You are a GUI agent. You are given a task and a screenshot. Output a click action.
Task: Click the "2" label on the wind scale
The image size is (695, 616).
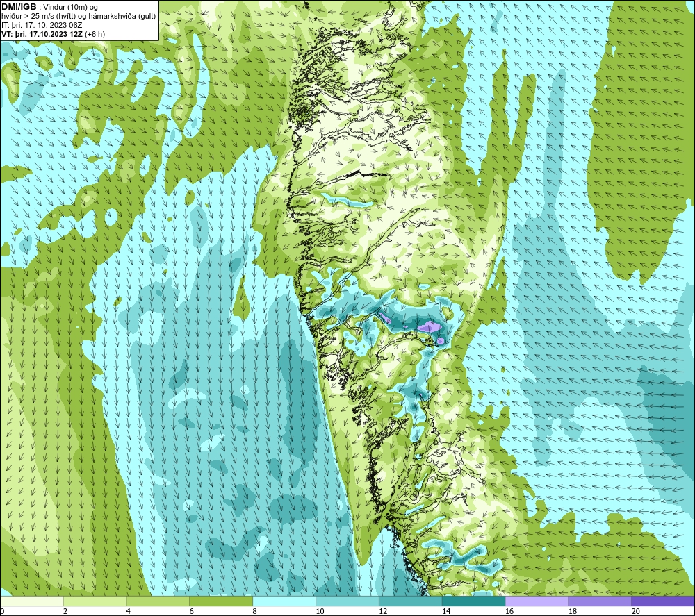point(65,611)
